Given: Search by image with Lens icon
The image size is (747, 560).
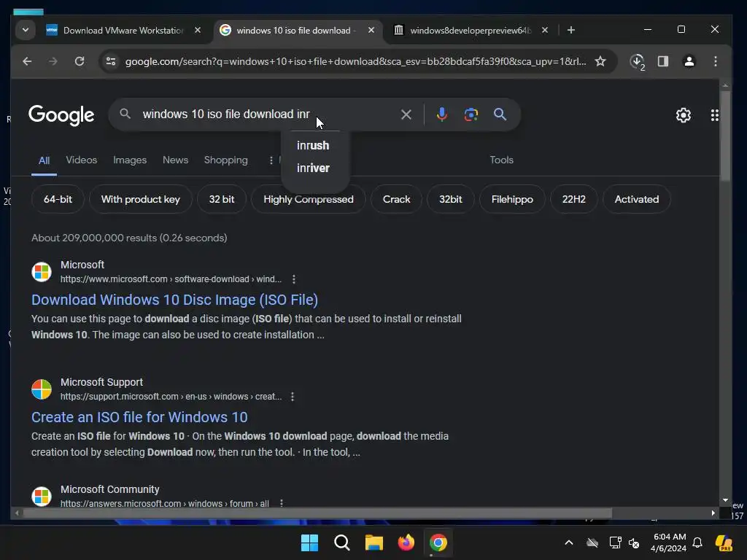Looking at the screenshot, I should click(x=471, y=114).
